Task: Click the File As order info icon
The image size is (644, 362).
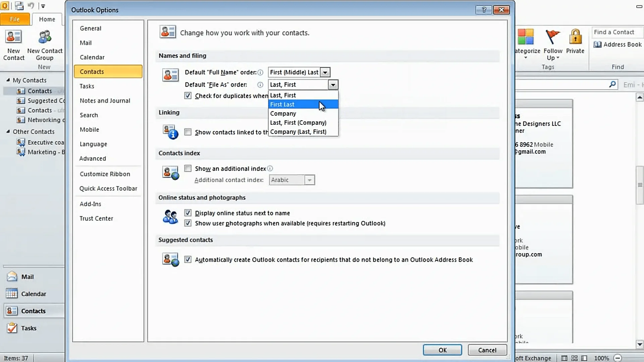Action: click(260, 85)
